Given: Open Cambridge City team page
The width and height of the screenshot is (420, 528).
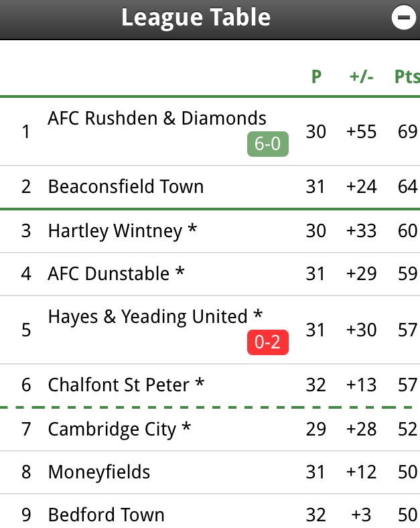Looking at the screenshot, I should click(119, 430).
